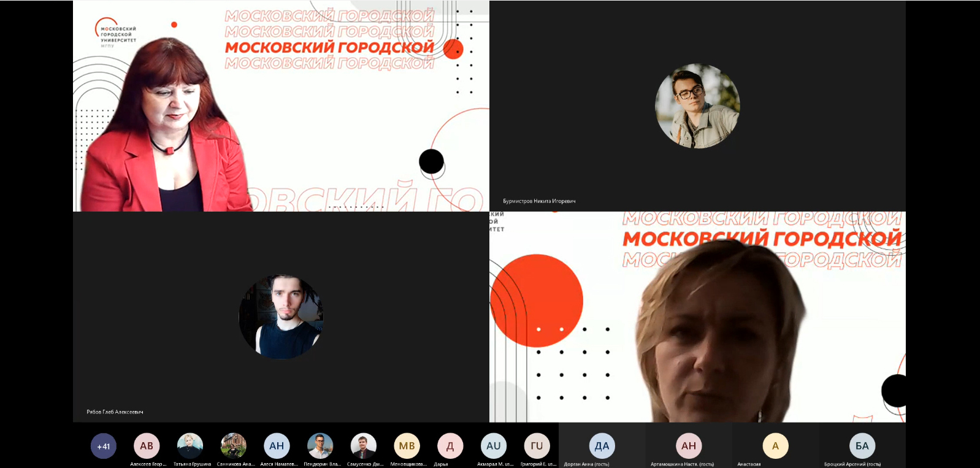Select the АН avatar of Артамошкина Настя

(689, 446)
